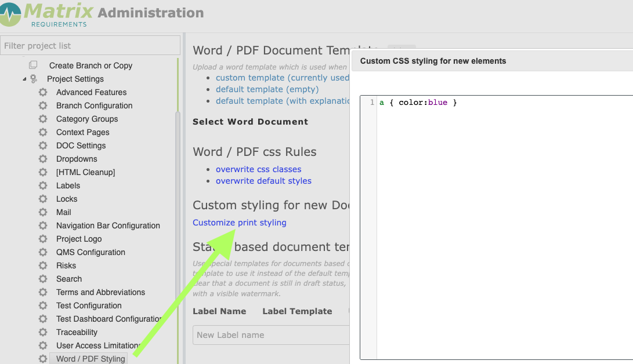Image resolution: width=633 pixels, height=364 pixels.
Task: Click the Project Settings gears icon
Action: (x=34, y=79)
